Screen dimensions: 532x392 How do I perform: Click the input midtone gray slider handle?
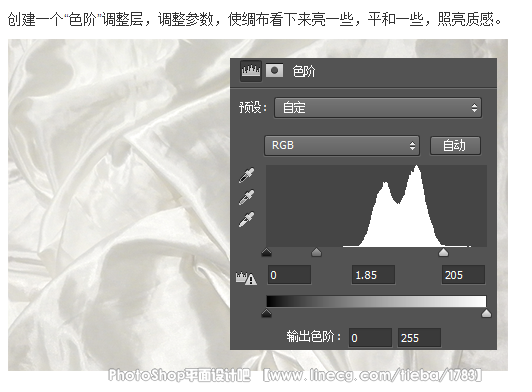(317, 252)
